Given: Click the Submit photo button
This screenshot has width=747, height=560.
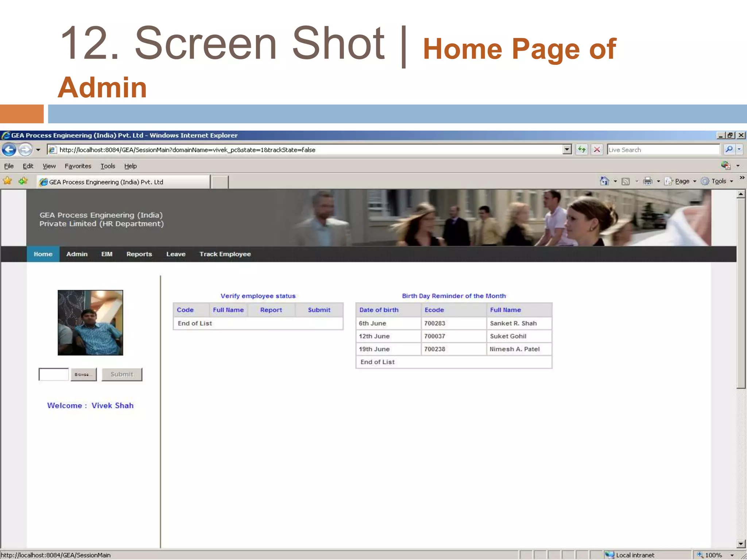Looking at the screenshot, I should (122, 374).
